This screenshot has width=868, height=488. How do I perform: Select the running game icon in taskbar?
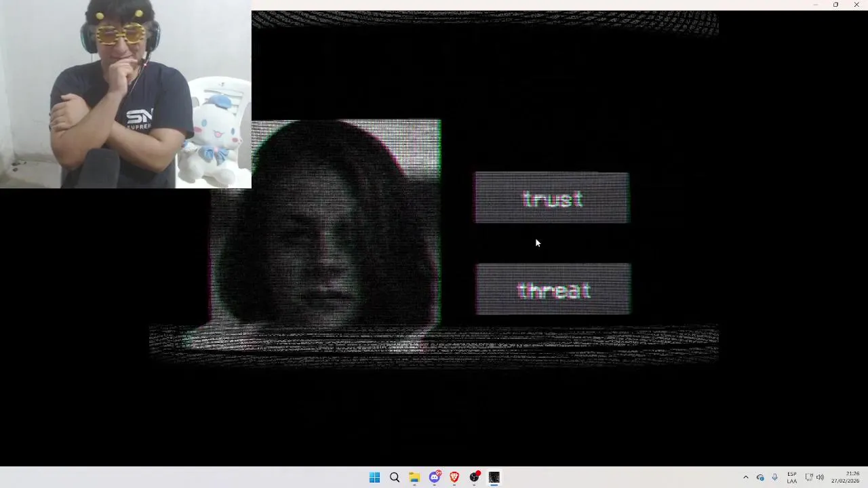494,477
